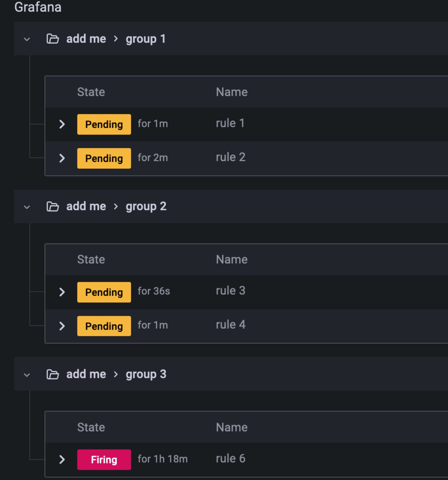Viewport: 448px width, 480px height.
Task: Click the folder icon beside group 1
Action: pyautogui.click(x=52, y=39)
